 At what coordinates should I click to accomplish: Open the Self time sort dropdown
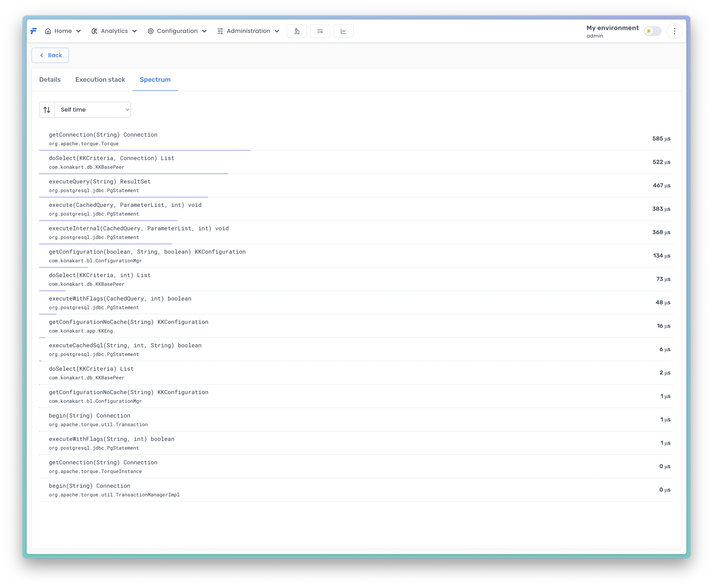pos(93,110)
